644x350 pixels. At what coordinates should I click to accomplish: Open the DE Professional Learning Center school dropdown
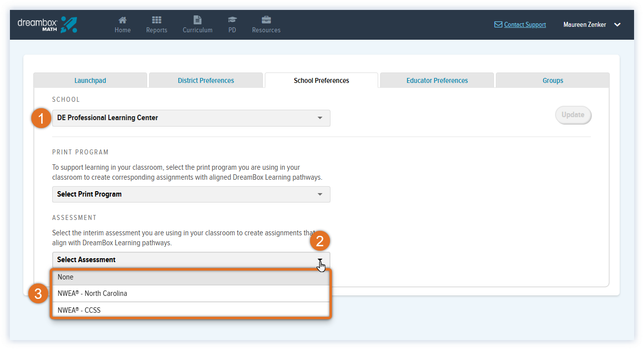coord(191,118)
